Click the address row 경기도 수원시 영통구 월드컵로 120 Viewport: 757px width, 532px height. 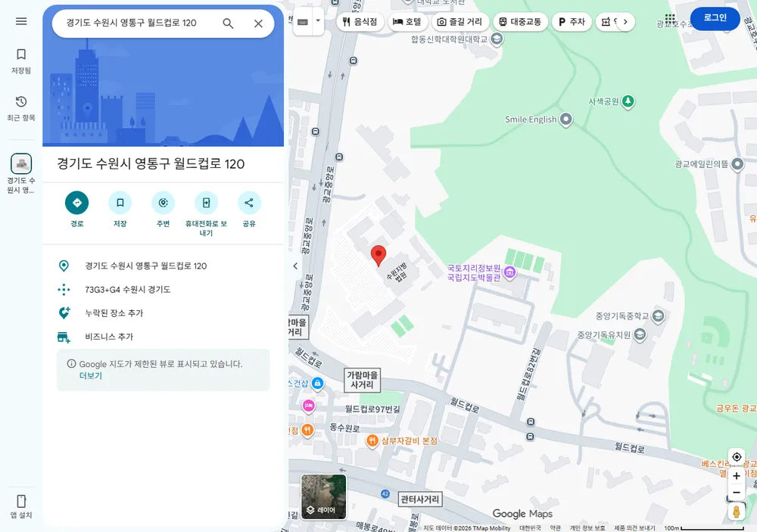click(164, 266)
